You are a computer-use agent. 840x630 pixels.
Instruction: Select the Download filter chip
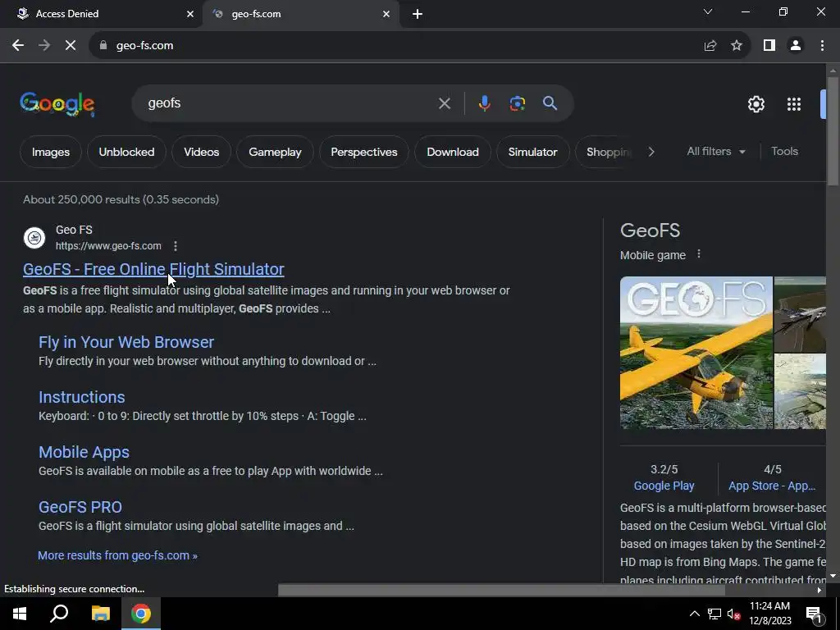pos(453,152)
